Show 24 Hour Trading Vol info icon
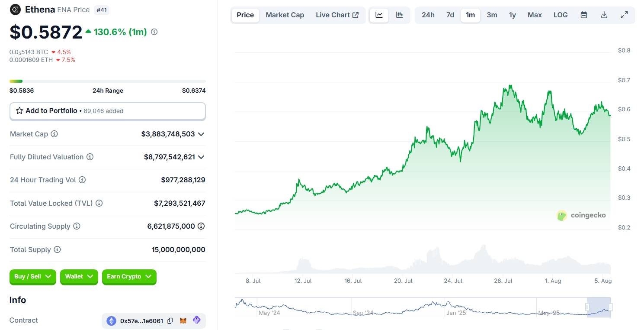644x330 pixels. 82,180
